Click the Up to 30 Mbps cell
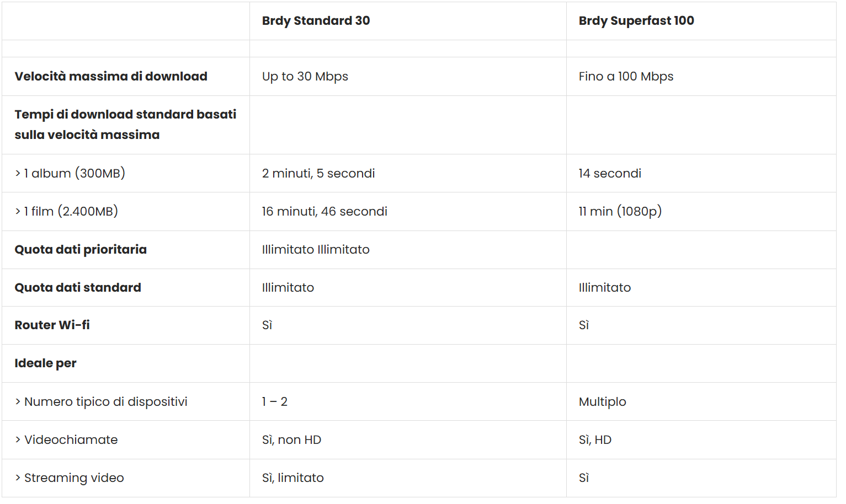Image resolution: width=846 pixels, height=504 pixels. pos(305,77)
